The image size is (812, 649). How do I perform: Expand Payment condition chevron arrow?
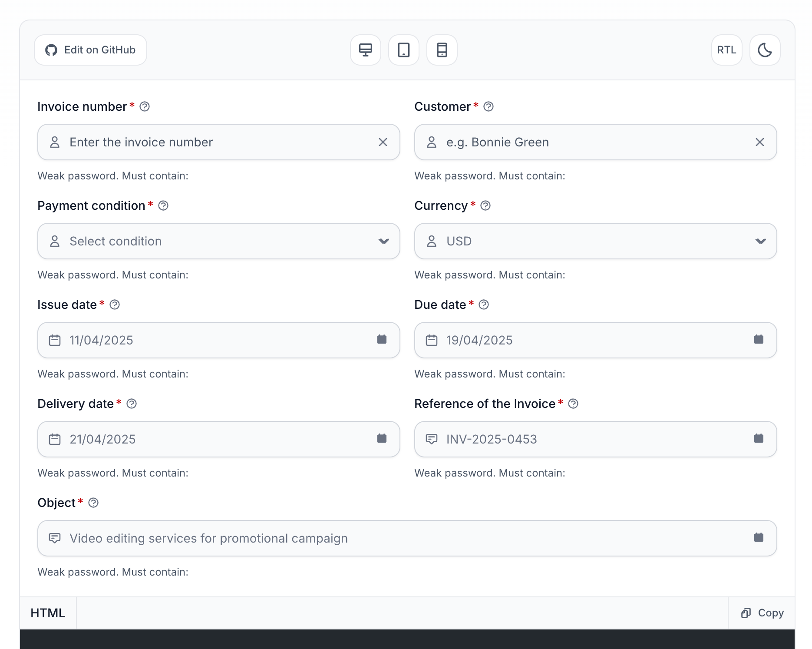[383, 241]
